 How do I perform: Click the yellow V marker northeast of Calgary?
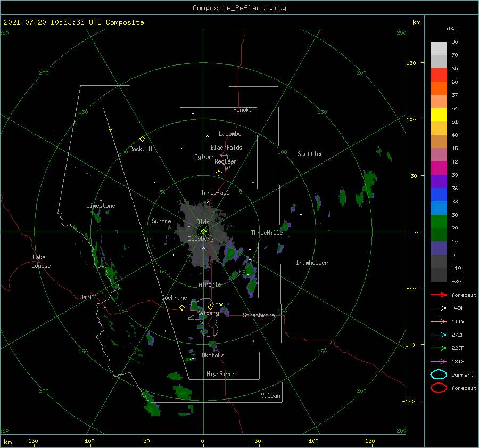coord(221,305)
